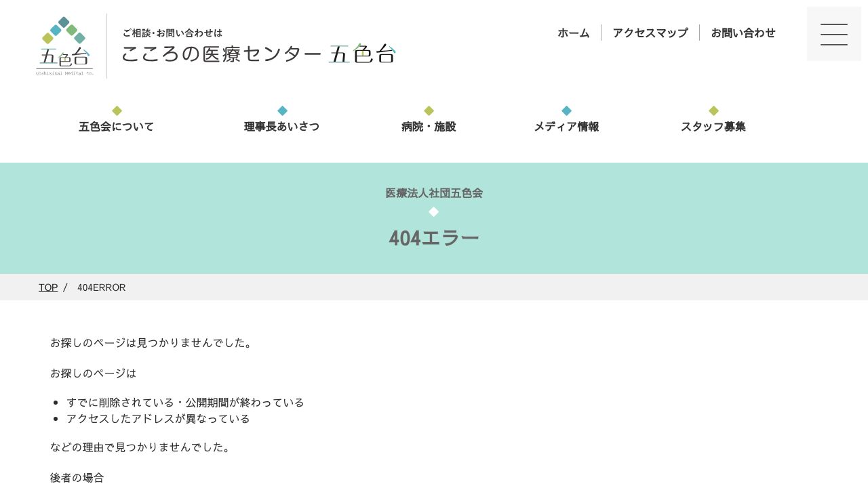
Task: Return via the TOP breadcrumb link
Action: (x=48, y=287)
